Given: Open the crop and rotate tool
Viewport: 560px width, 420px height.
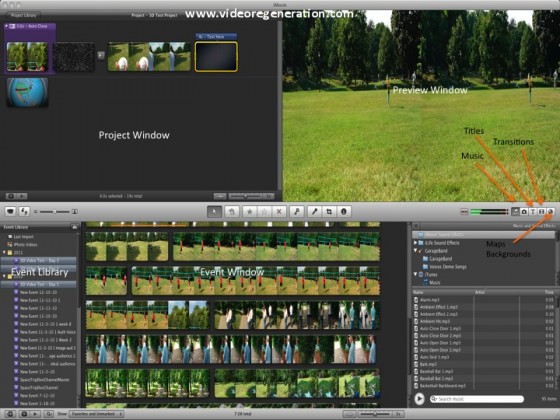Looking at the screenshot, I should (x=329, y=211).
